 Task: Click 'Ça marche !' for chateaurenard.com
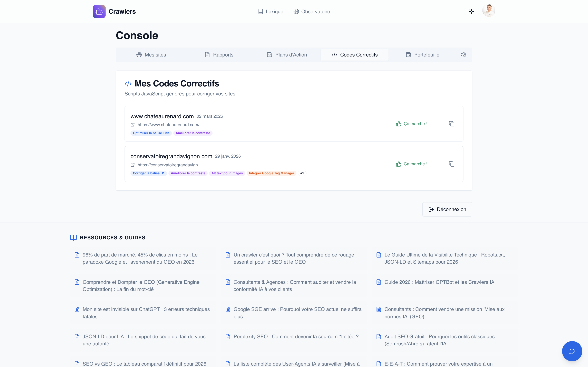click(412, 124)
